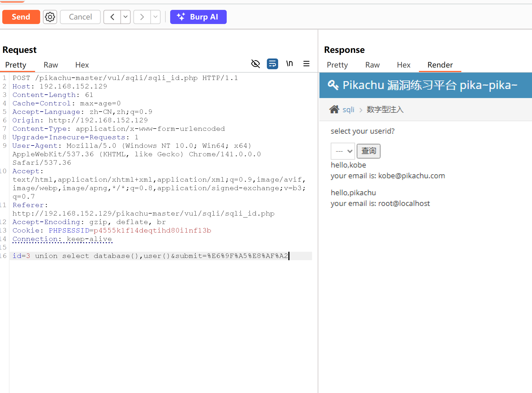Click the Cache-Control header line
The width and height of the screenshot is (532, 393).
click(x=66, y=103)
